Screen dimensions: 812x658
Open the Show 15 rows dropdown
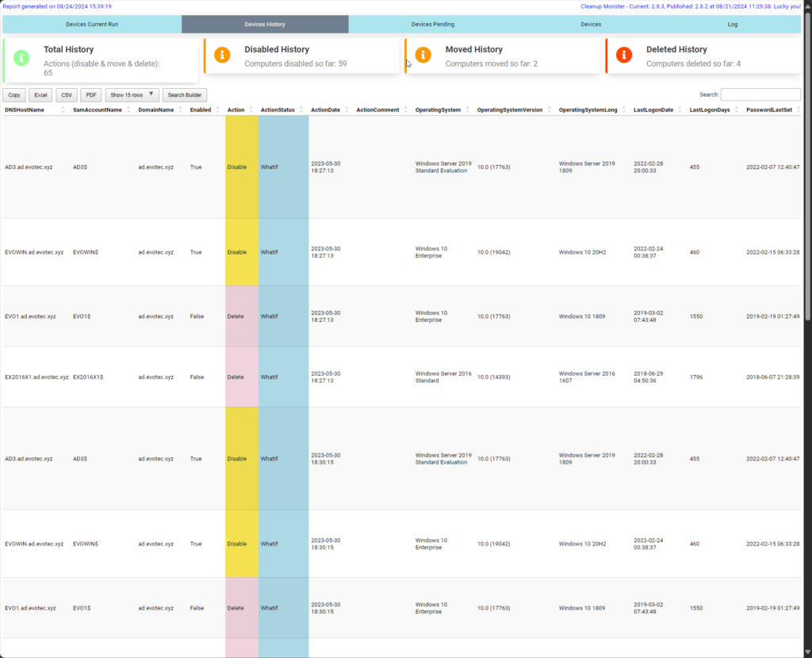(132, 94)
